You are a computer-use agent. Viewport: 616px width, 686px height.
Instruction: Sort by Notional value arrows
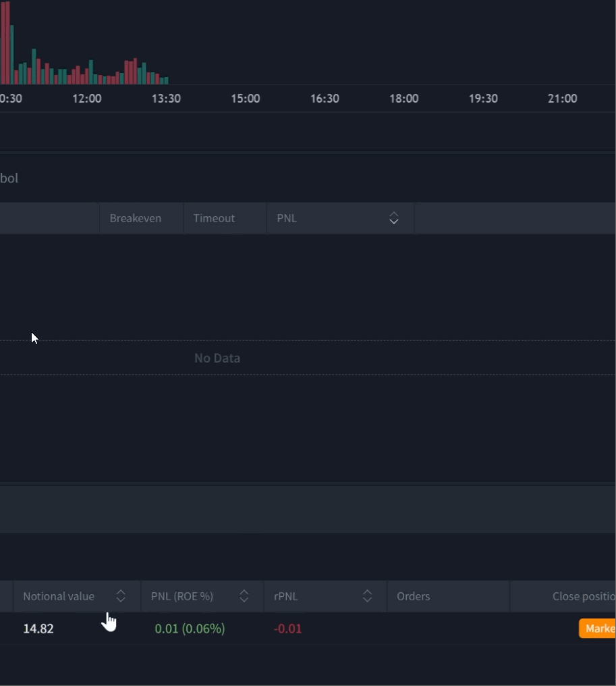click(x=121, y=596)
